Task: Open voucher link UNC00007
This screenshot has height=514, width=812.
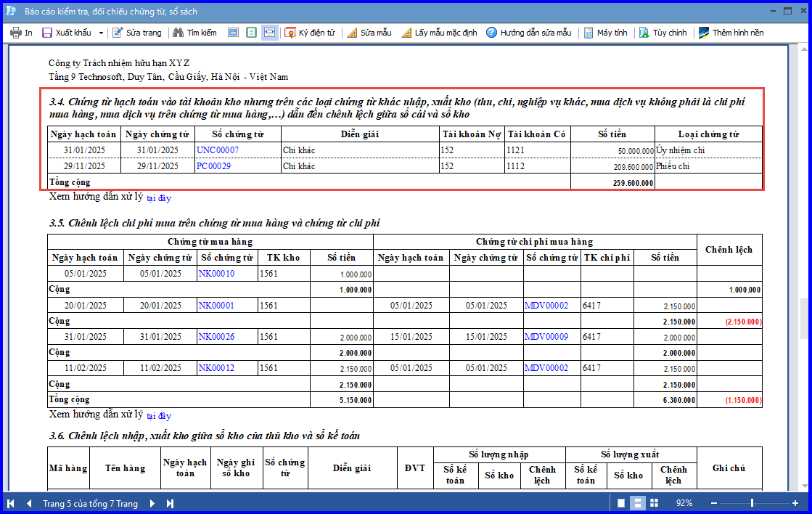Action: (x=218, y=150)
